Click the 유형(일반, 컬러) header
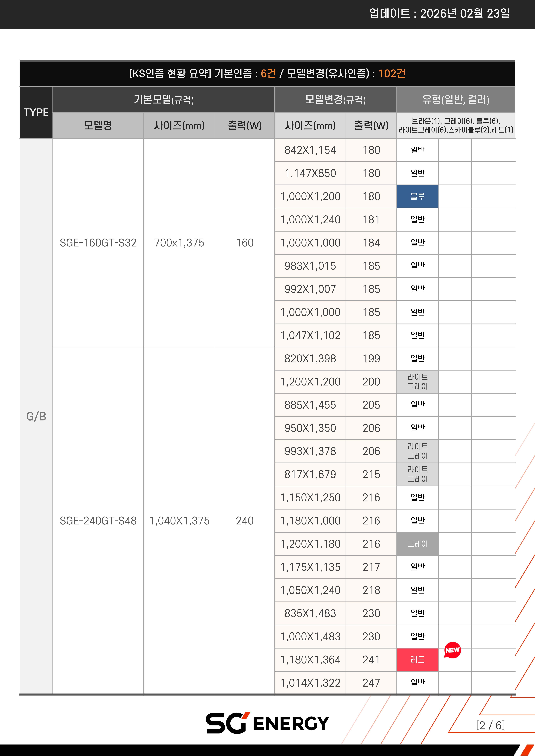Viewport: 535px width, 756px height. pyautogui.click(x=456, y=100)
